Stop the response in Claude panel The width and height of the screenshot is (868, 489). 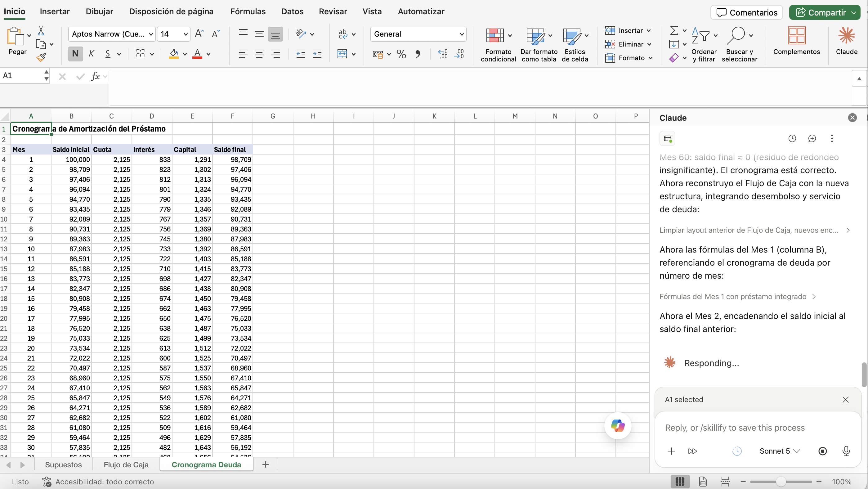click(x=822, y=451)
